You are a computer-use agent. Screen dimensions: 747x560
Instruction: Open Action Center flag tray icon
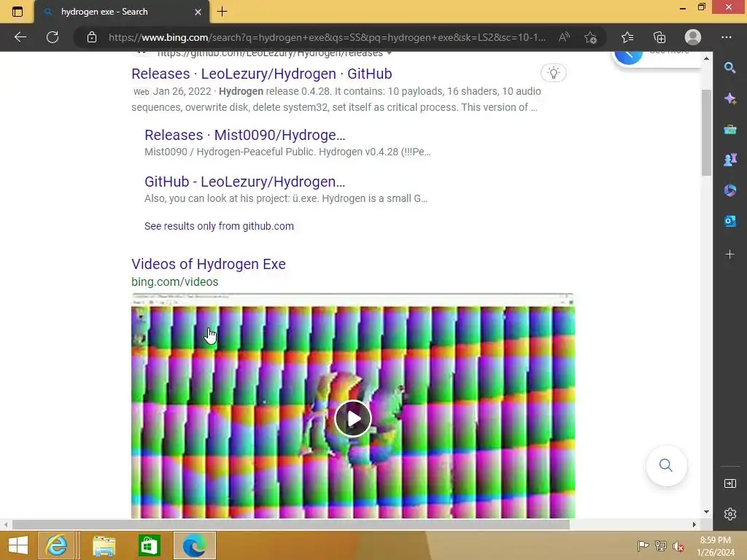coord(643,545)
